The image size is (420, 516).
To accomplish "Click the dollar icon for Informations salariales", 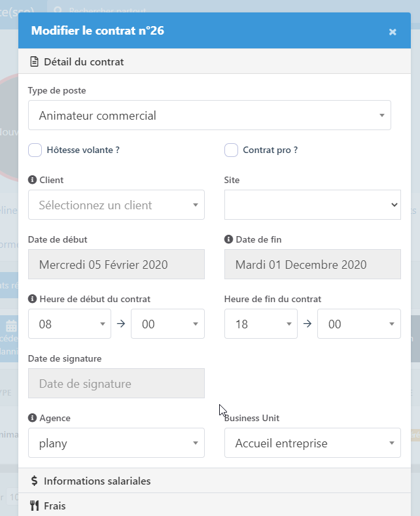I will click(35, 481).
